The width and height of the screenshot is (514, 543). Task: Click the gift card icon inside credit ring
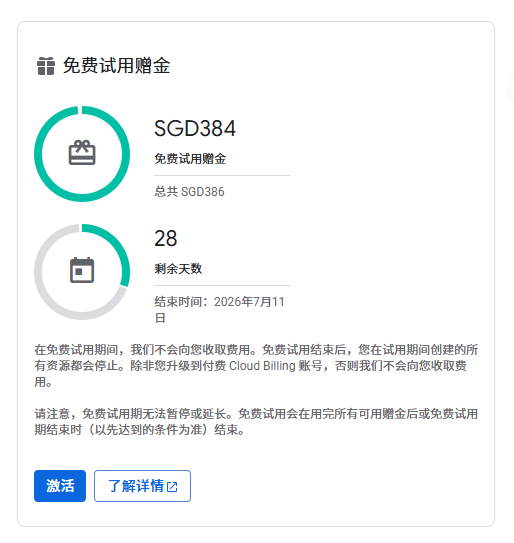[x=82, y=153]
